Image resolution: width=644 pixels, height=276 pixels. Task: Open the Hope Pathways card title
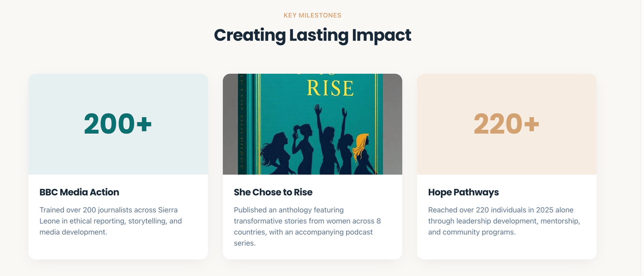(x=463, y=192)
